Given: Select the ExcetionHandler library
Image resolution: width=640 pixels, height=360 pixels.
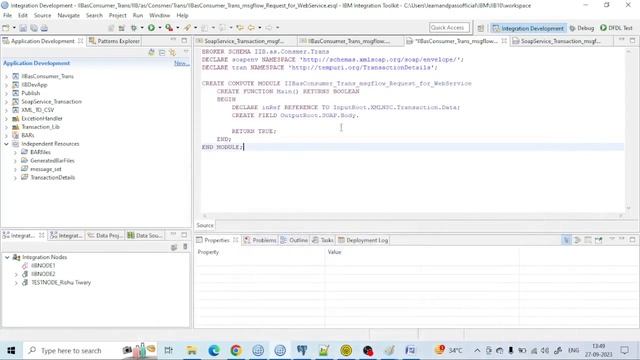Looking at the screenshot, I should [42, 118].
